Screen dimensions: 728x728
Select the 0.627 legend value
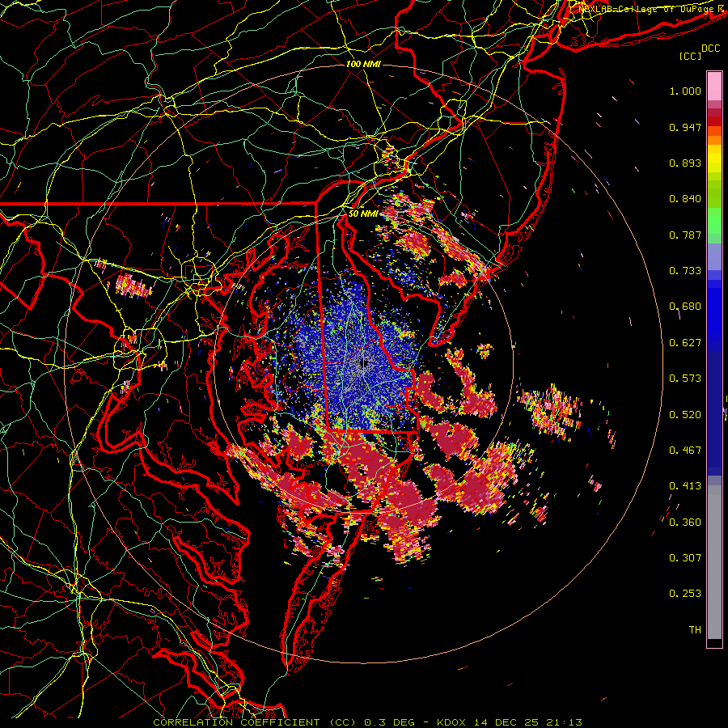[685, 343]
